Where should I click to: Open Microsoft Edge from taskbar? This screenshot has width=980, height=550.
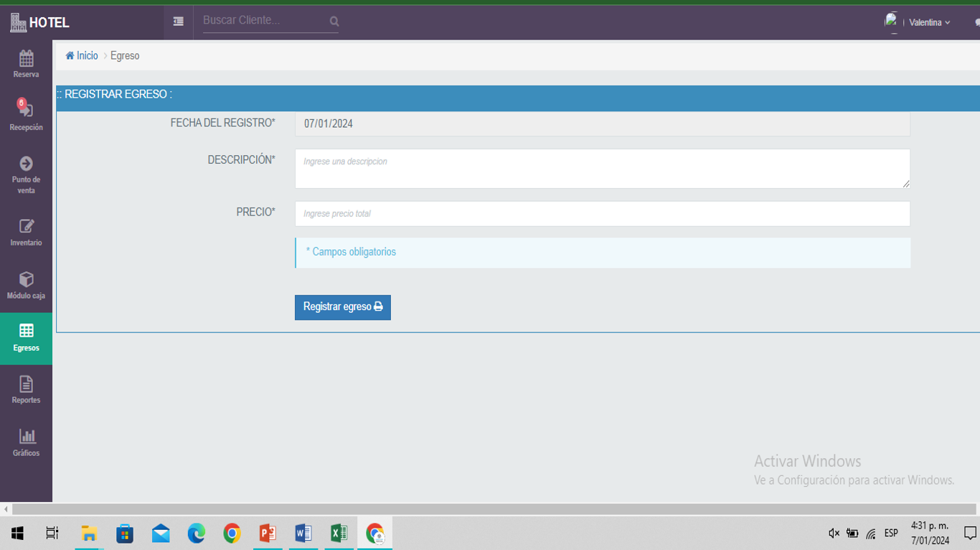196,533
